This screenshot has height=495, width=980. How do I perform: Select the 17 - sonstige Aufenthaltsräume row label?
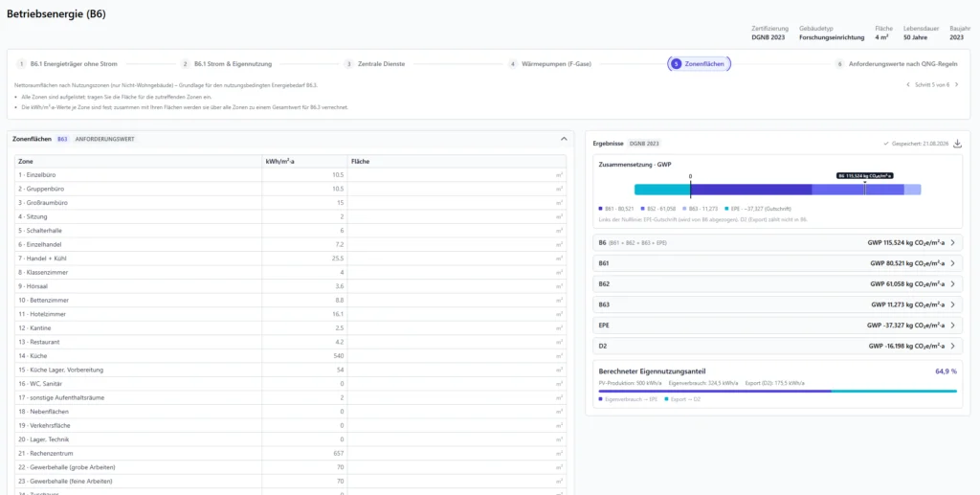(60, 397)
